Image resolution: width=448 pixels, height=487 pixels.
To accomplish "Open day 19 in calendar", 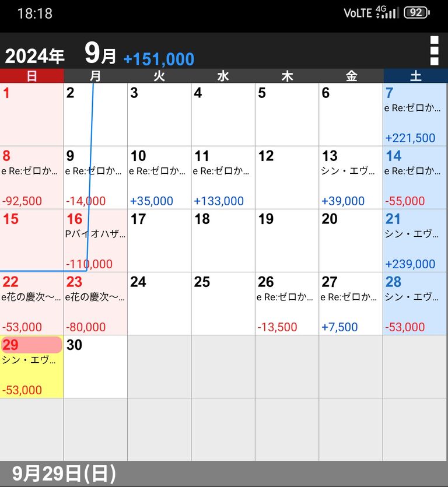I will coord(287,241).
